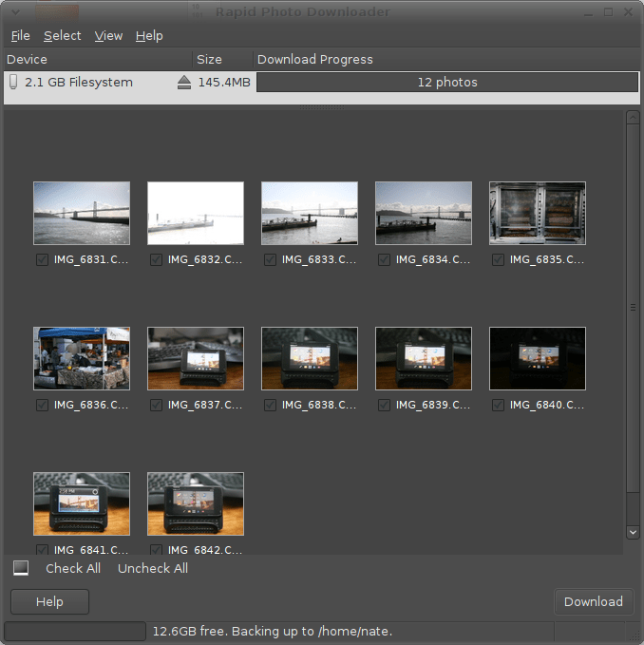Click the Check All button
Image resolution: width=644 pixels, height=645 pixels.
click(x=73, y=568)
